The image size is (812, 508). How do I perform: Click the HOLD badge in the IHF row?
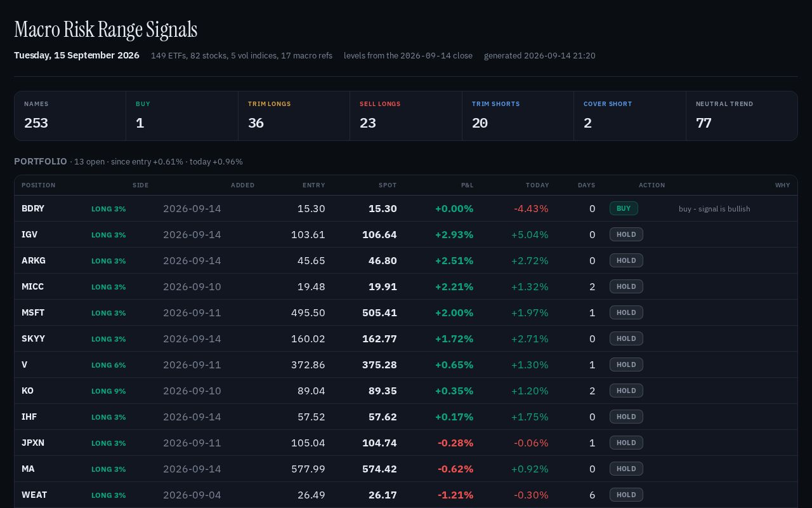click(626, 417)
